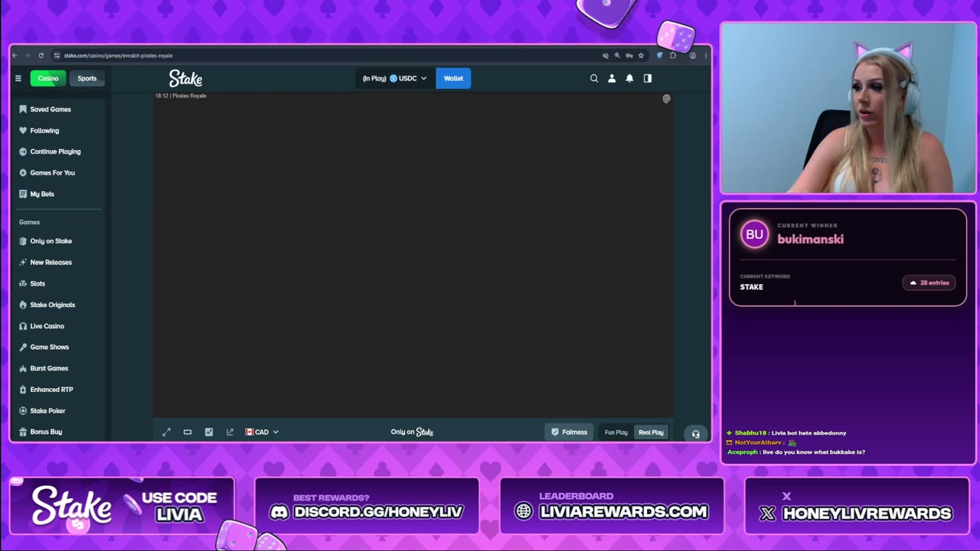Screen dimensions: 980x551
Task: Click the 28 entries badge
Action: coord(929,283)
